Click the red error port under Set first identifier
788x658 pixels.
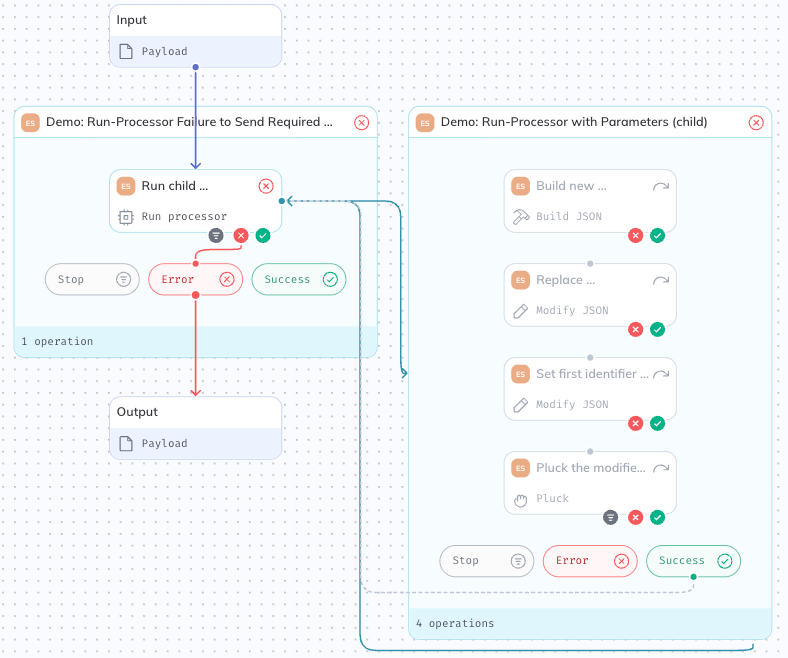click(636, 423)
